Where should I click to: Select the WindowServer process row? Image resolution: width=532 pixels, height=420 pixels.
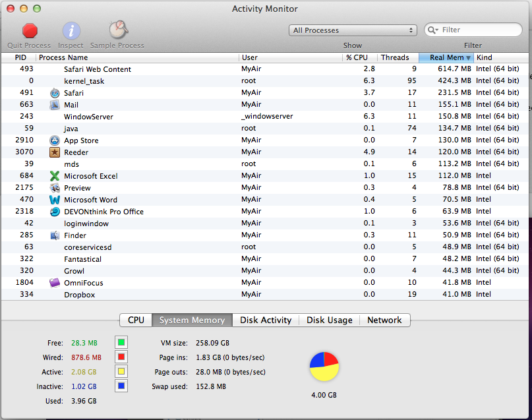264,116
